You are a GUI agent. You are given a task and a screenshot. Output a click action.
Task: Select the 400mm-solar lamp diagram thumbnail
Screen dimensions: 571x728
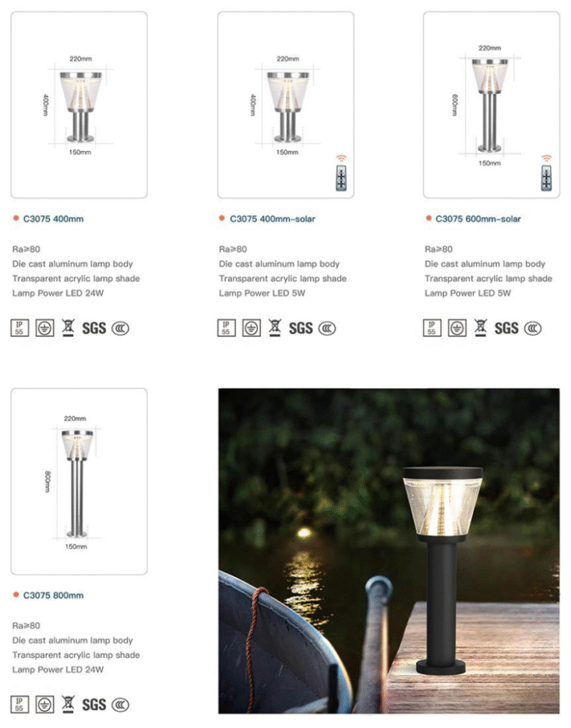click(285, 105)
